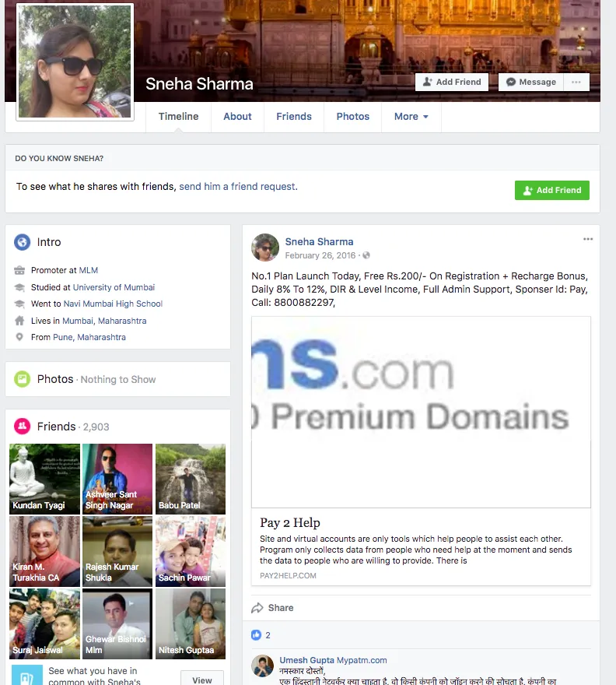Image resolution: width=616 pixels, height=685 pixels.
Task: Click the post author's small avatar
Action: [x=265, y=248]
